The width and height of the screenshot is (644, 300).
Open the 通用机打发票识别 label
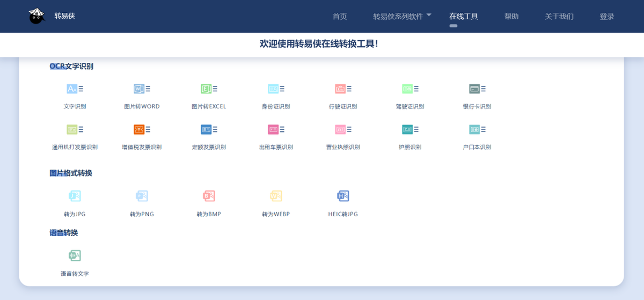pos(75,147)
